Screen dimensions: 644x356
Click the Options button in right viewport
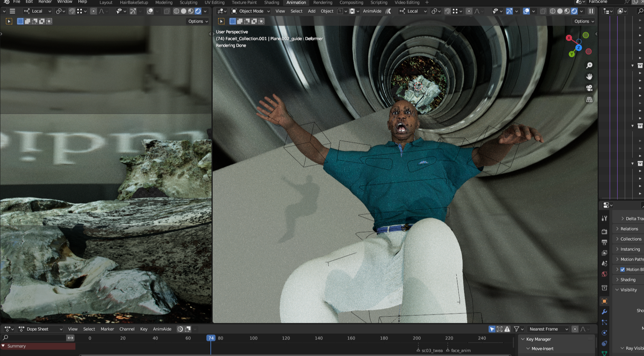pyautogui.click(x=584, y=21)
